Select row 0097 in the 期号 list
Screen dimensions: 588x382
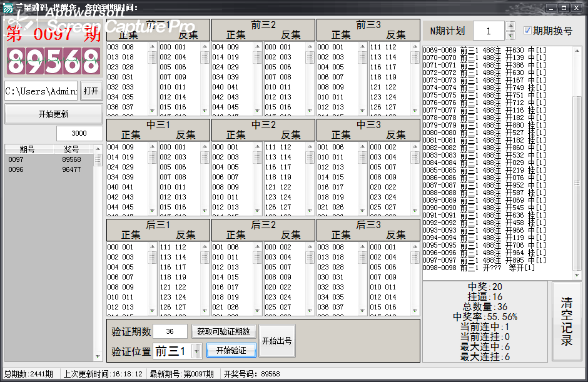click(x=49, y=159)
